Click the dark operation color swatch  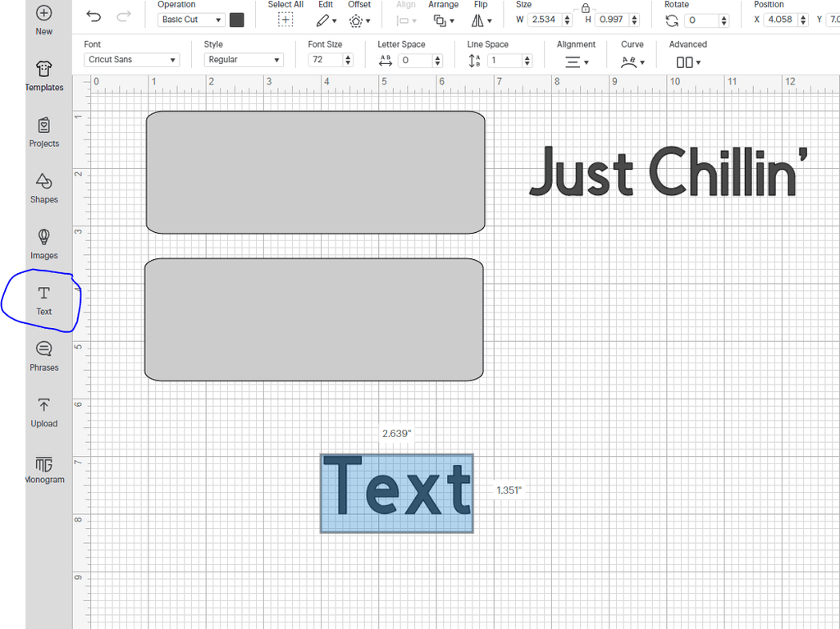237,20
